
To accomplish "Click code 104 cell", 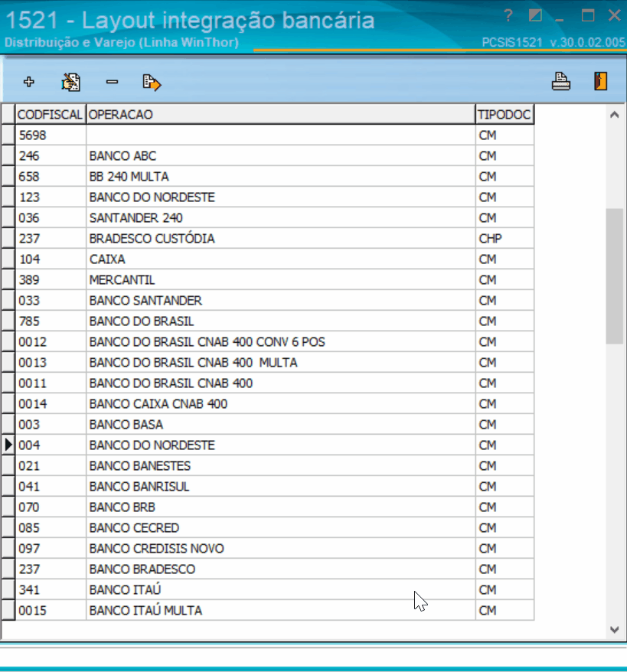I will click(x=51, y=259).
